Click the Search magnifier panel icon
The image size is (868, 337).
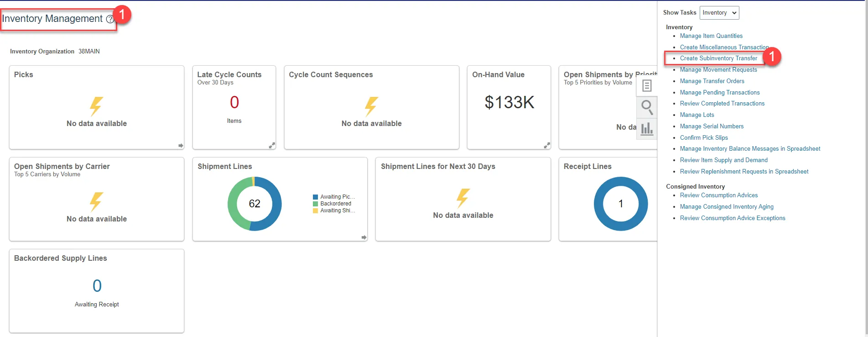[647, 107]
